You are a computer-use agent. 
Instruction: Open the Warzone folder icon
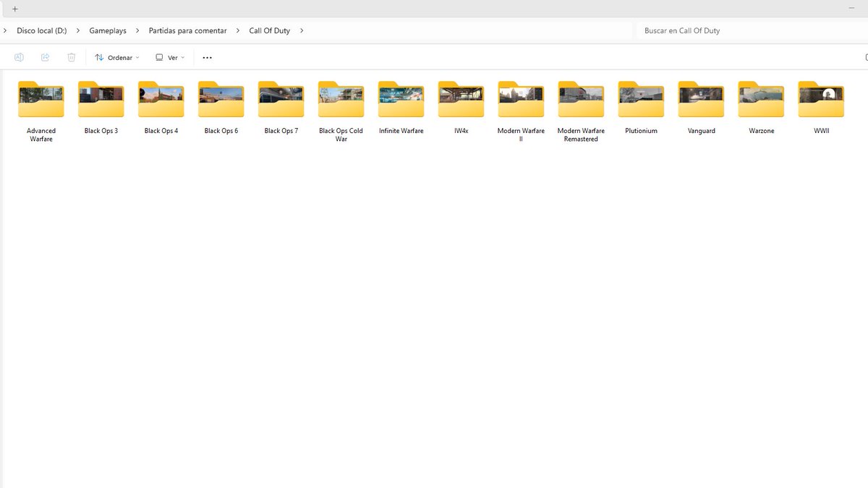[x=762, y=99]
